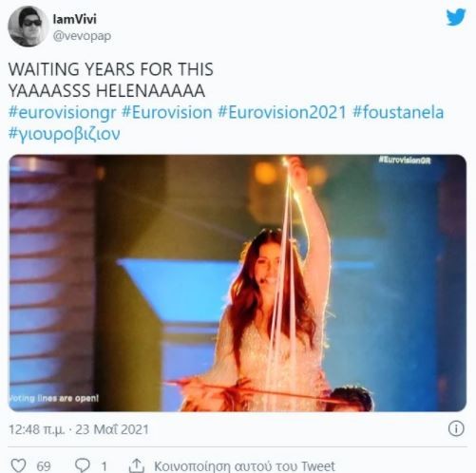The width and height of the screenshot is (476, 473).
Task: Like the tweet with heart icon
Action: point(18,466)
